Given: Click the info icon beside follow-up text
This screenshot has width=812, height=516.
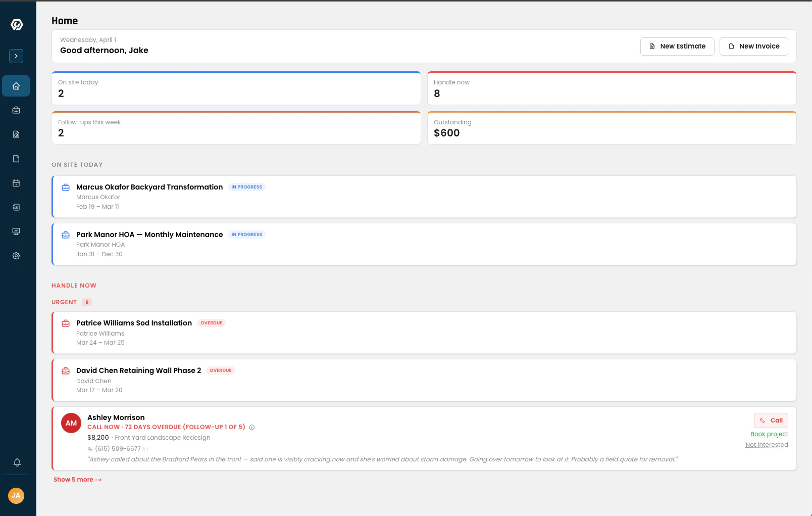Looking at the screenshot, I should [252, 428].
